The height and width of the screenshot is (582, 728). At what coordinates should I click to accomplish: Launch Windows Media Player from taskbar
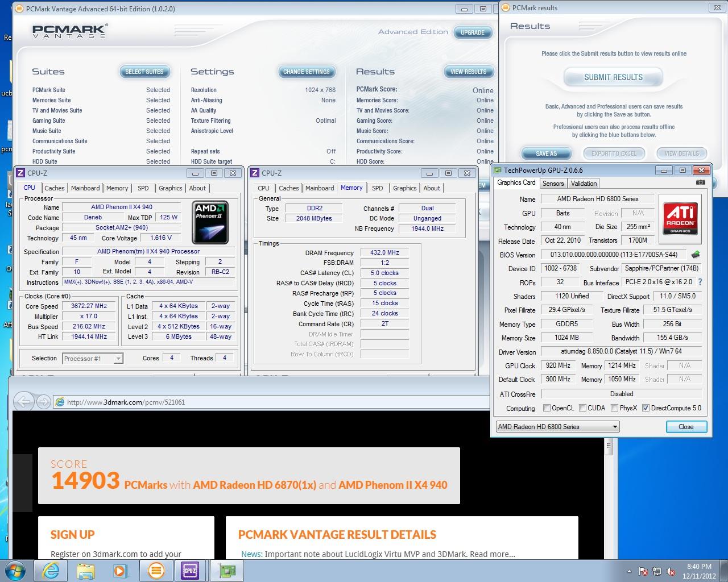coord(121,571)
